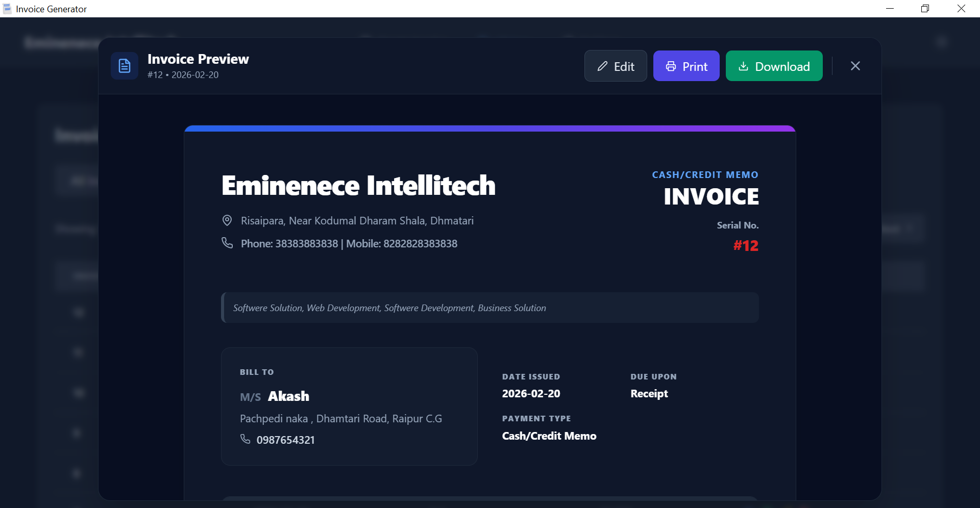Click the phone icon beside Phone 38383883838
The width and height of the screenshot is (980, 508).
[x=227, y=243]
